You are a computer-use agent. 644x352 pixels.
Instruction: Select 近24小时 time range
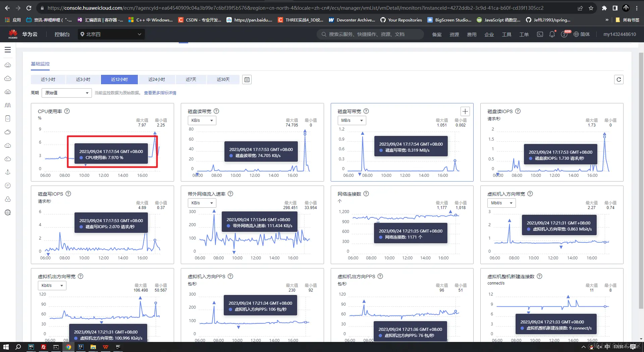(x=157, y=80)
